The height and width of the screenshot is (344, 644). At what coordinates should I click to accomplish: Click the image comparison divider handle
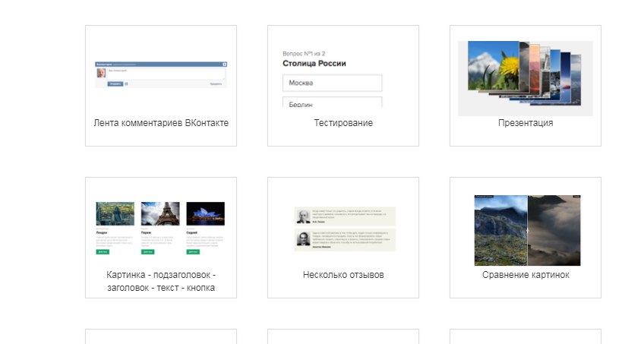click(528, 230)
